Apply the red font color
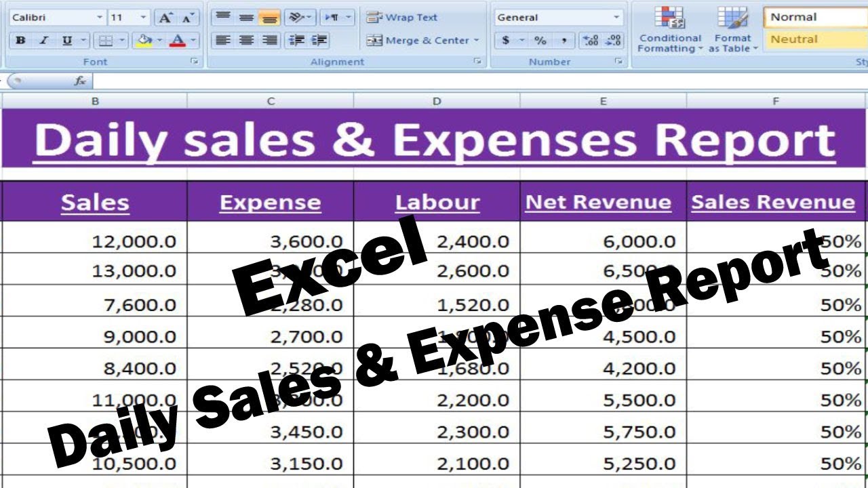The image size is (868, 488). (178, 41)
